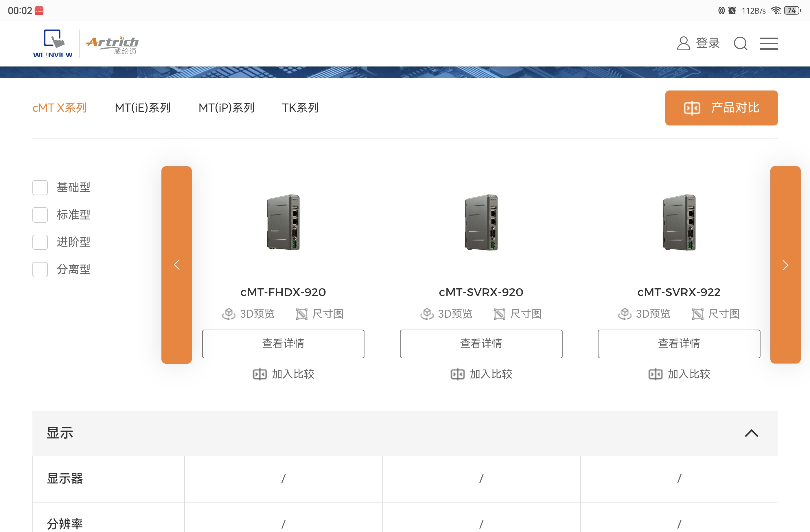This screenshot has height=532, width=810.
Task: Switch to MT(iE)系列 tab
Action: pos(143,108)
